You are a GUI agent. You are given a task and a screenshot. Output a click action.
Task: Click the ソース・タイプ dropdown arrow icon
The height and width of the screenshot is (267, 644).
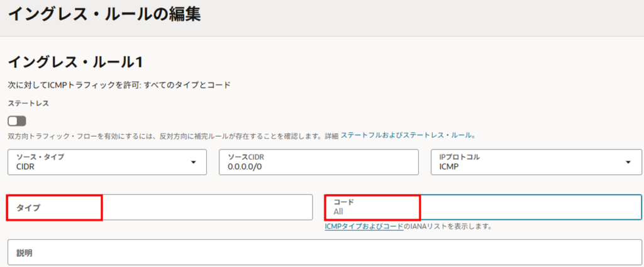click(x=193, y=162)
